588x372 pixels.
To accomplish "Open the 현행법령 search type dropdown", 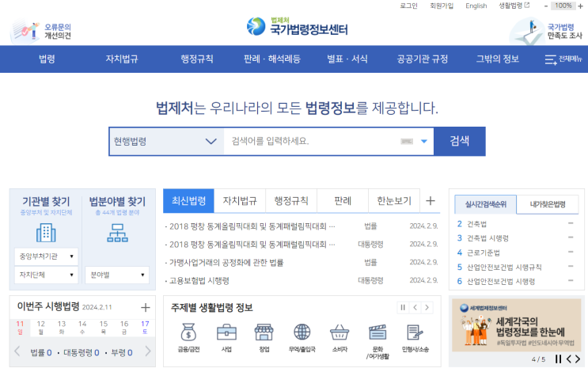I will [166, 142].
